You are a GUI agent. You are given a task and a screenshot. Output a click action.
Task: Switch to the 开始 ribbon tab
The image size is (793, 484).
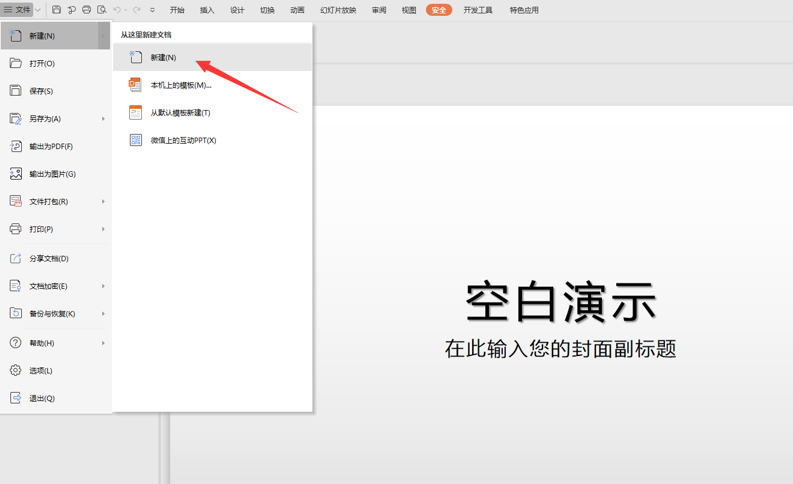(x=177, y=10)
